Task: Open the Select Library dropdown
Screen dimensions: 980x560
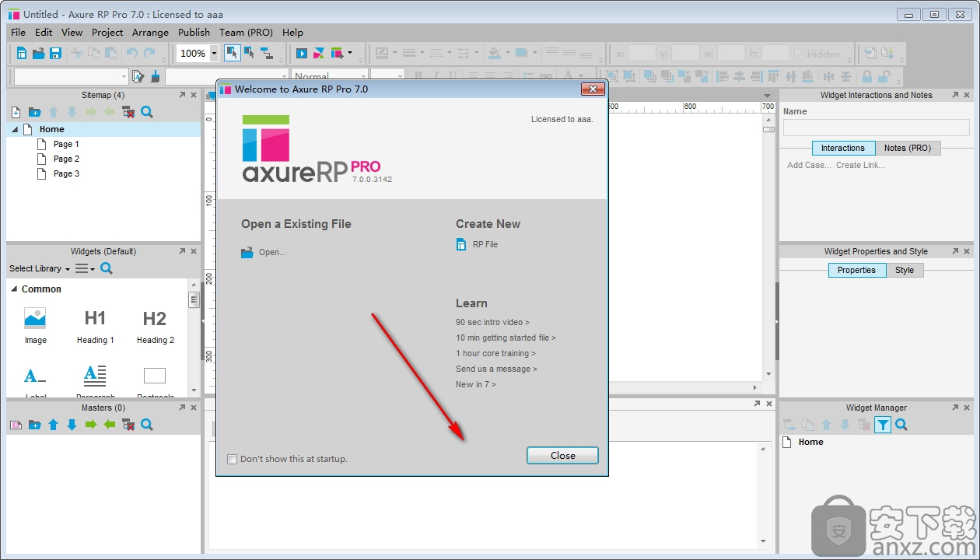Action: coord(40,268)
